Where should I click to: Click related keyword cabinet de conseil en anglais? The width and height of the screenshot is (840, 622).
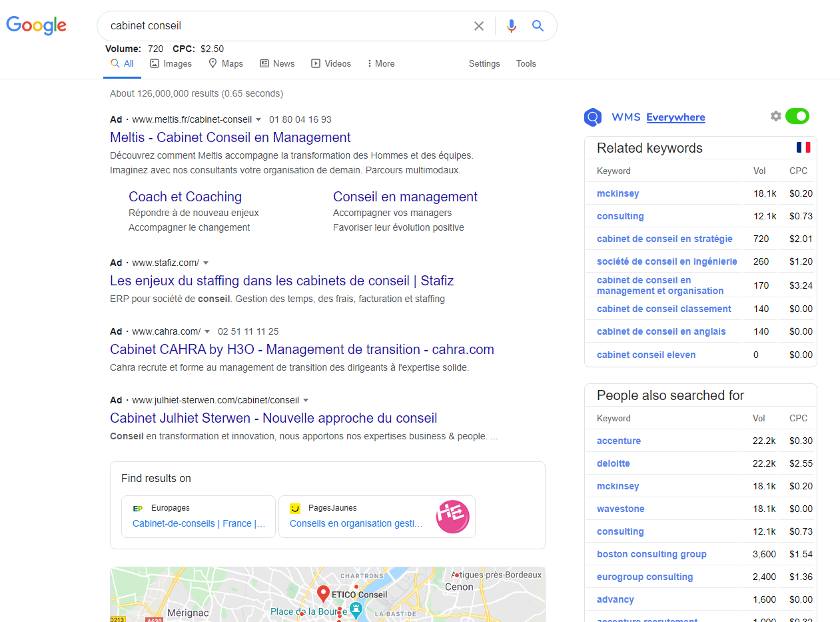tap(661, 331)
